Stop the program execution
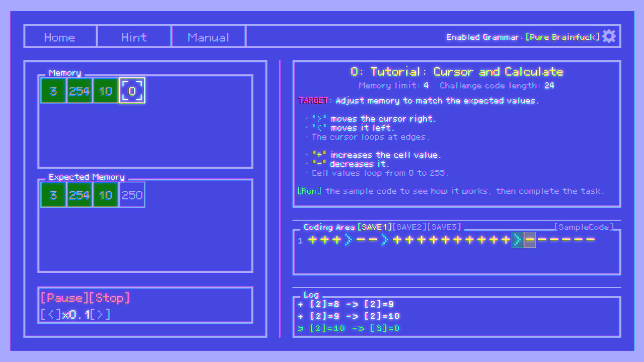644x362 pixels. coord(110,298)
